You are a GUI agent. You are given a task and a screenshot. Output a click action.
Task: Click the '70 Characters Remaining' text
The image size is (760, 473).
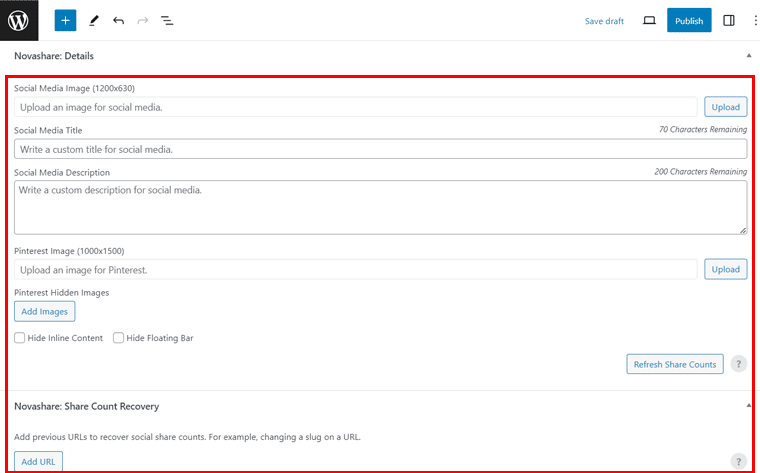[x=703, y=129]
